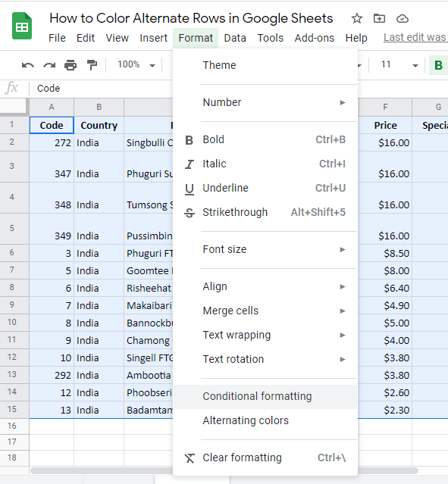Expand the Merge cells submenu
448x484 pixels.
265,311
